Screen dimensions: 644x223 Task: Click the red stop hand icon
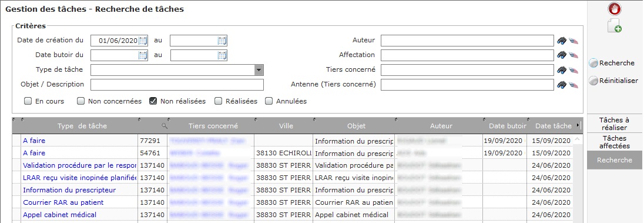[615, 9]
